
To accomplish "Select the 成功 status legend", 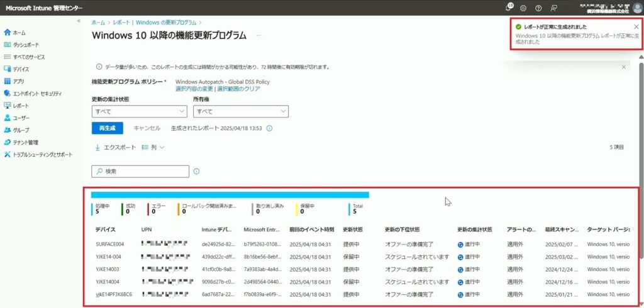I will [x=128, y=209].
